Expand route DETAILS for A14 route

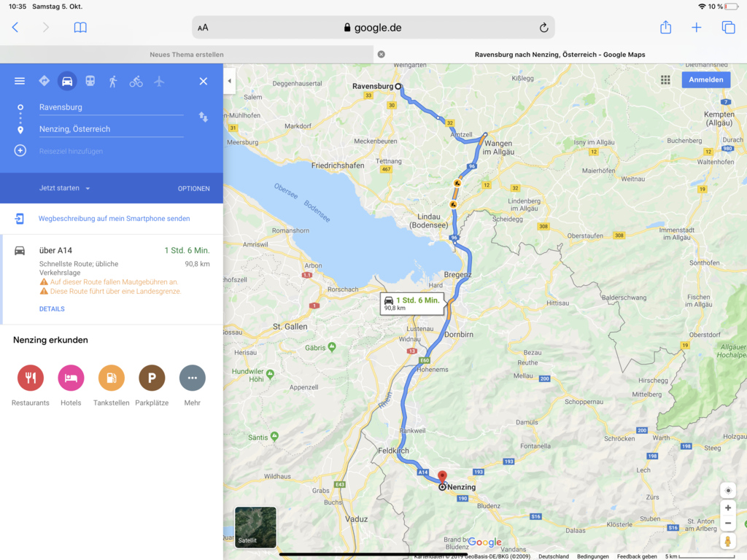tap(52, 309)
